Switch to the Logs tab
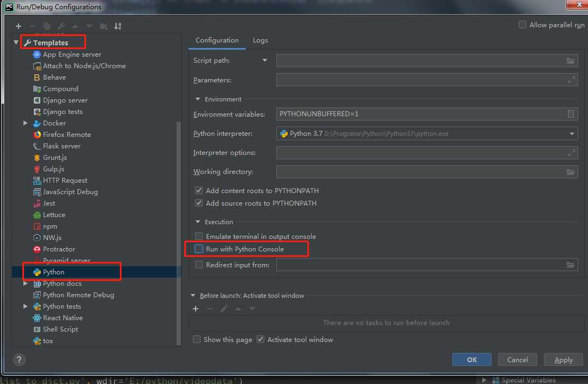The height and width of the screenshot is (384, 588). click(260, 40)
